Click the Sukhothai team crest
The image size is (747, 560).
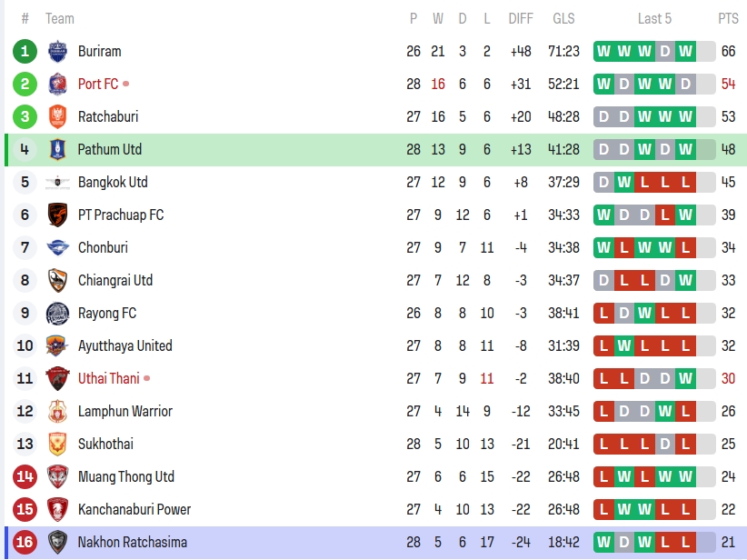(x=57, y=445)
